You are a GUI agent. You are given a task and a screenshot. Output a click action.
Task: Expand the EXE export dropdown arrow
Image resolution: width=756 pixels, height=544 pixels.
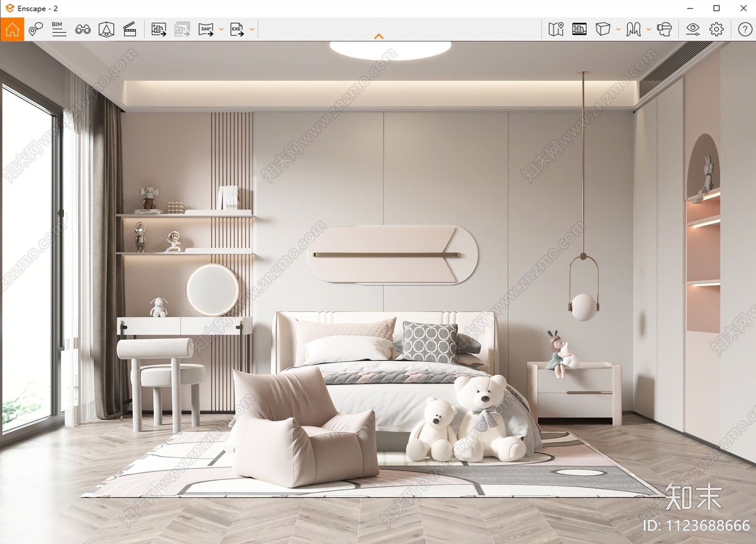tap(252, 29)
